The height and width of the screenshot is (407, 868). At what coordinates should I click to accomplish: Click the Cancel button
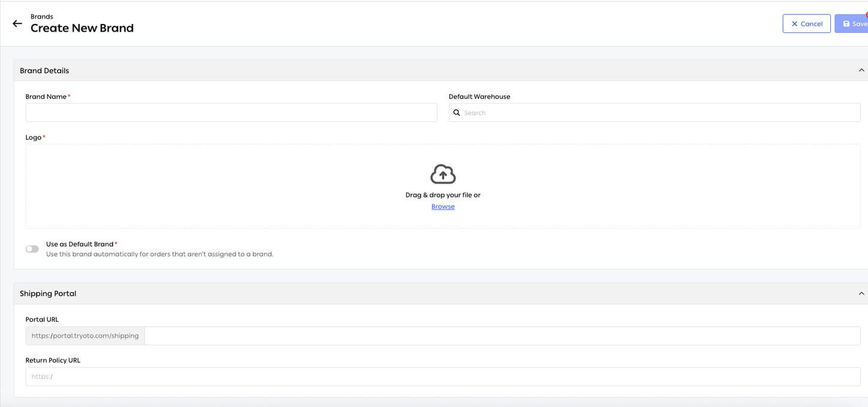[x=806, y=23]
